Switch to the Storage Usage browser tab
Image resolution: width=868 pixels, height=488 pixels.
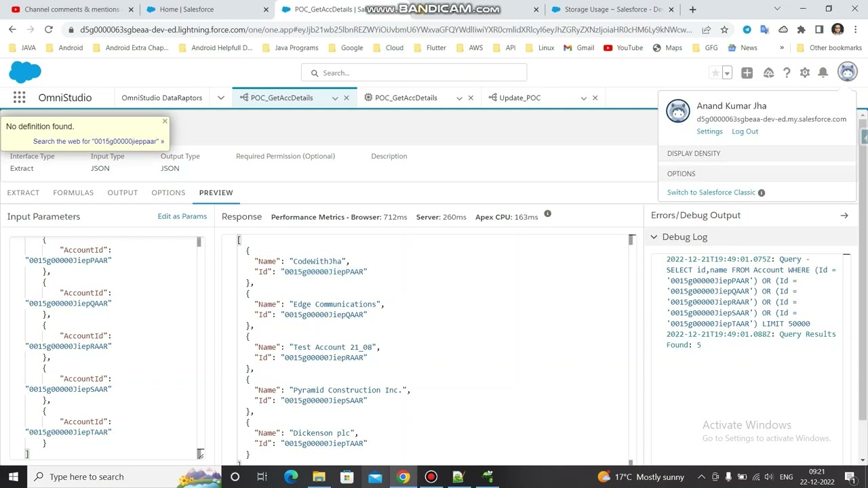[613, 9]
